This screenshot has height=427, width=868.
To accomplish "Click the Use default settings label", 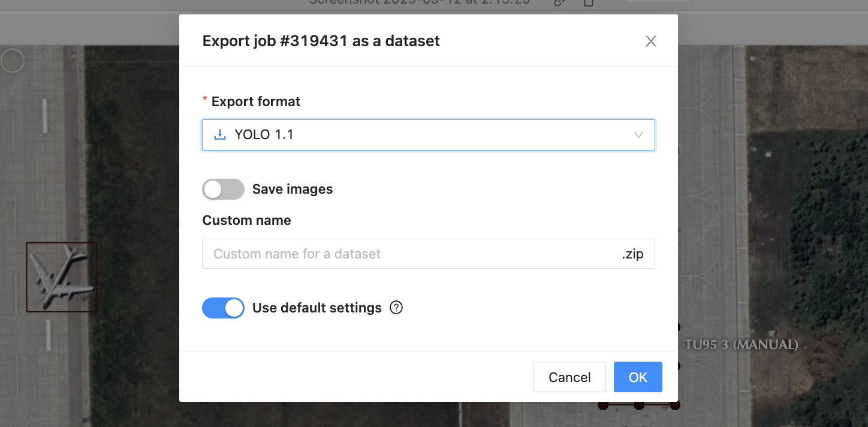I will 317,308.
